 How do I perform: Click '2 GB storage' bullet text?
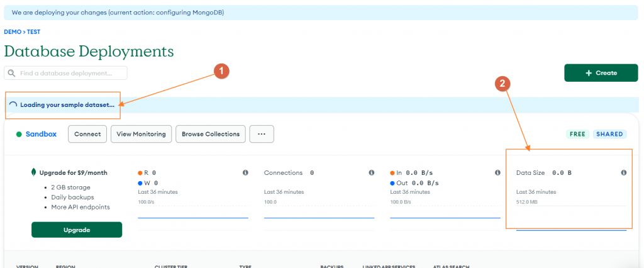pos(70,187)
